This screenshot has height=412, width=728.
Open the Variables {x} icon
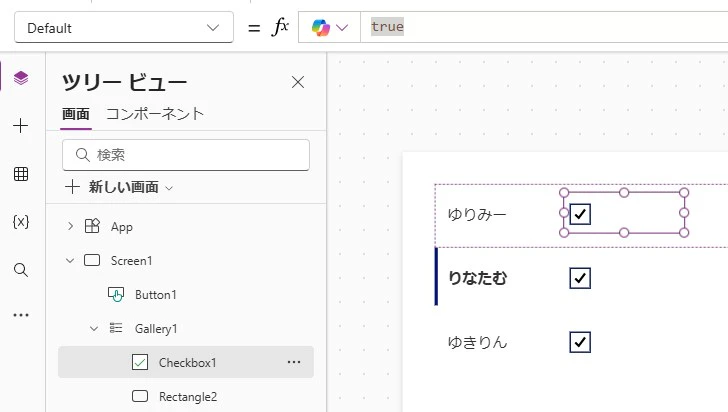[21, 222]
